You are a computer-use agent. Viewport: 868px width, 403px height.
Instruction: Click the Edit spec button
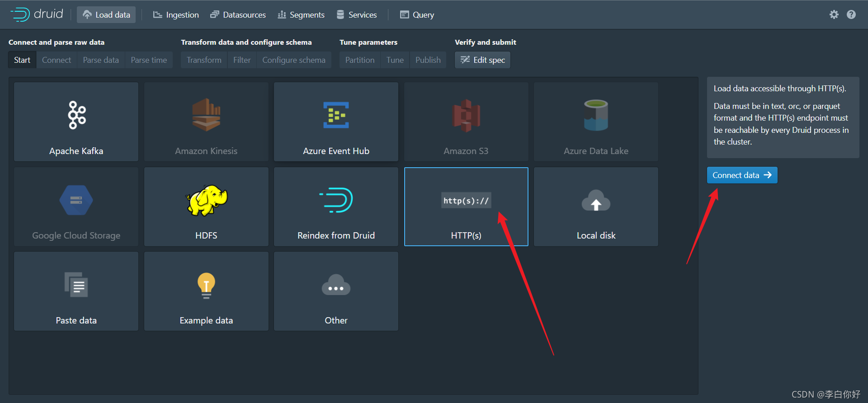coord(483,60)
